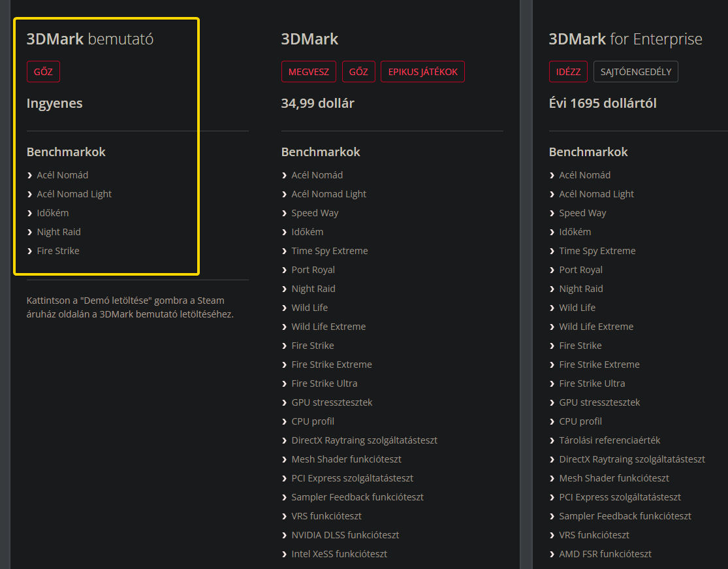Open AMD FSR funkcióteszt link
Image resolution: width=728 pixels, height=569 pixels.
(605, 554)
